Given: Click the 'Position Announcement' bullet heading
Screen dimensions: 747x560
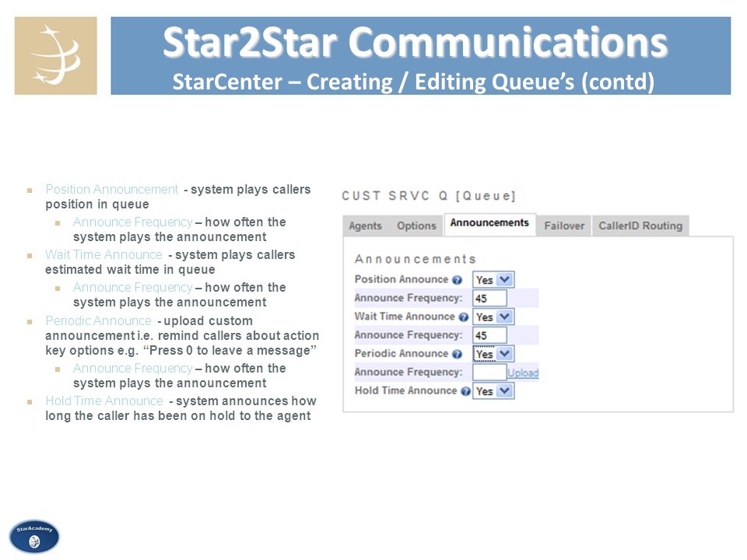Looking at the screenshot, I should point(111,190).
